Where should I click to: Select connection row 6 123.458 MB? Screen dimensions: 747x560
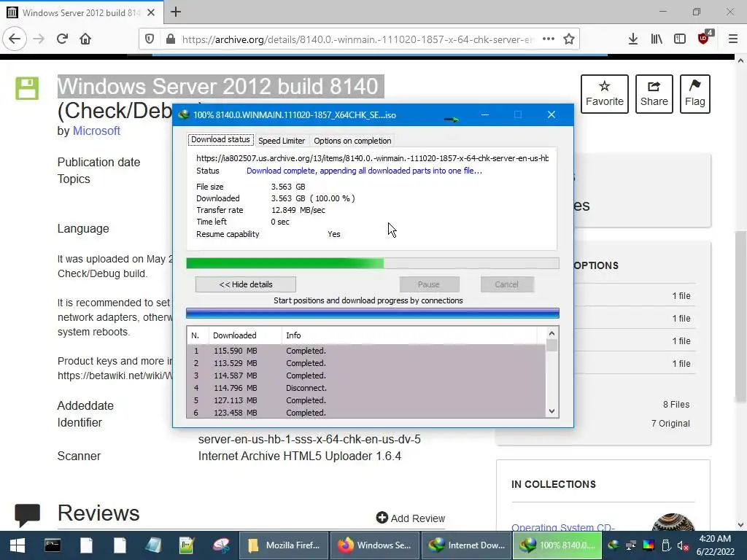[366, 413]
